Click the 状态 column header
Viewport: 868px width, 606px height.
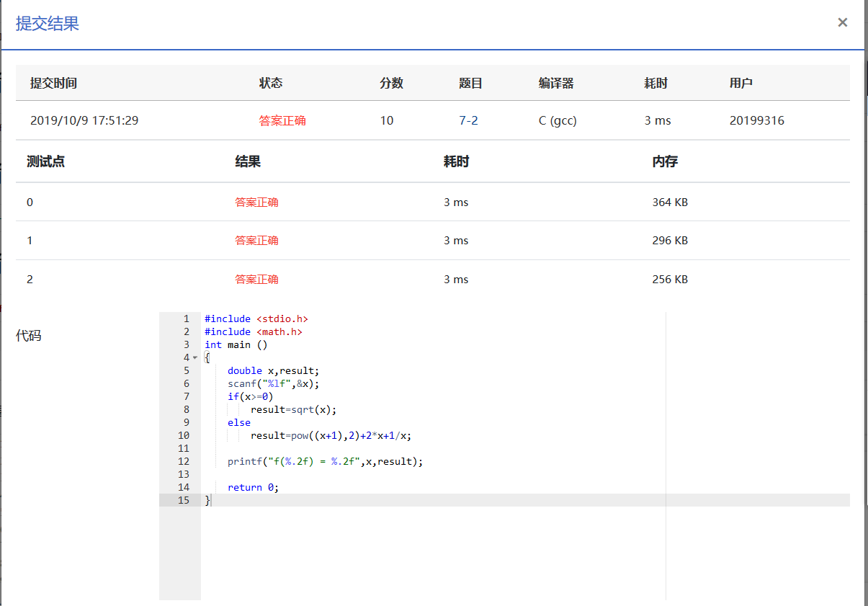pos(271,83)
